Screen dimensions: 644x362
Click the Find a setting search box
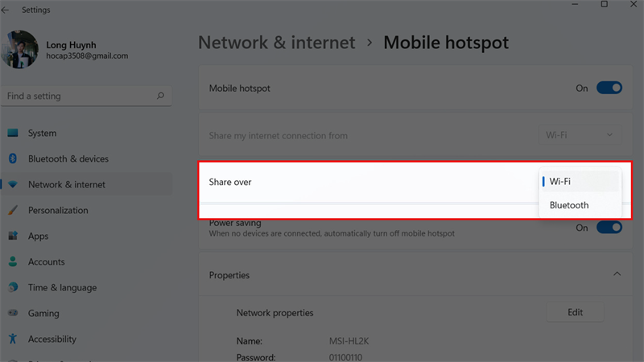coord(80,97)
